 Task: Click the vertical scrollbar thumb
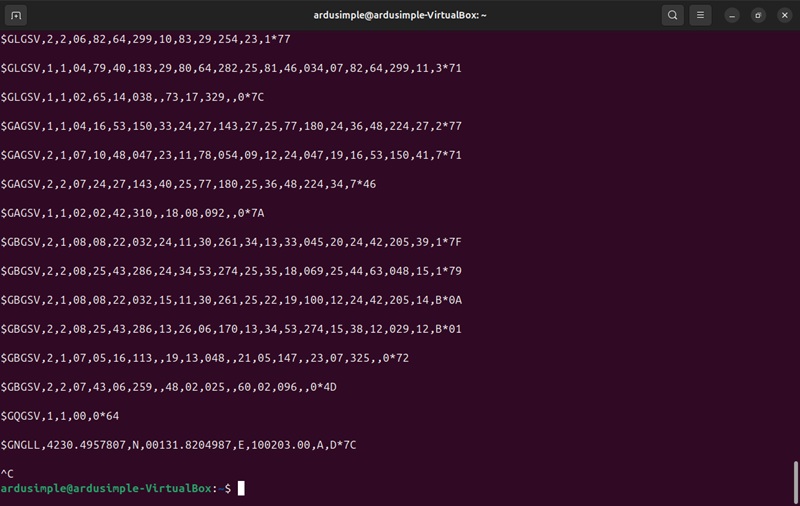coord(795,481)
